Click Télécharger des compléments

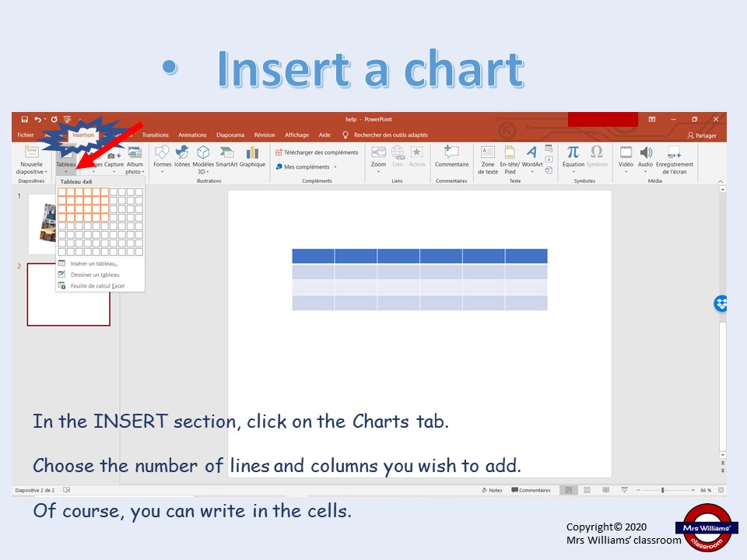pyautogui.click(x=317, y=152)
